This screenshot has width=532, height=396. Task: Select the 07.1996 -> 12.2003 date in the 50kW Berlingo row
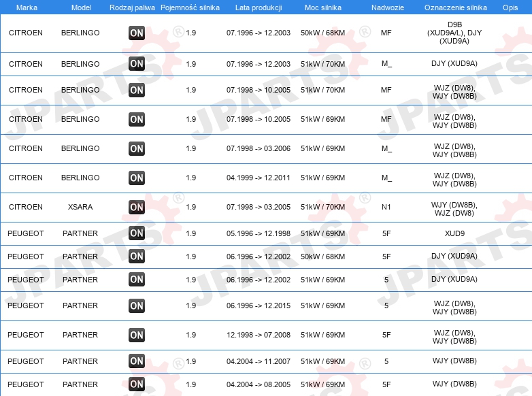[259, 33]
